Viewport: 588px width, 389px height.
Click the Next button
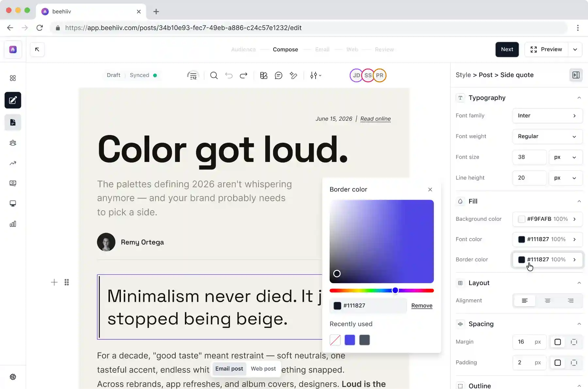507,49
